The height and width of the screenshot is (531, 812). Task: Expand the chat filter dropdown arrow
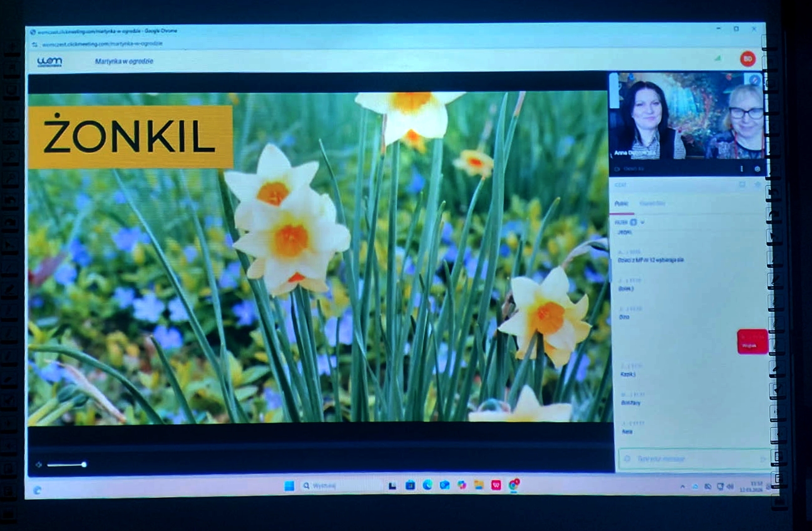[x=642, y=222]
